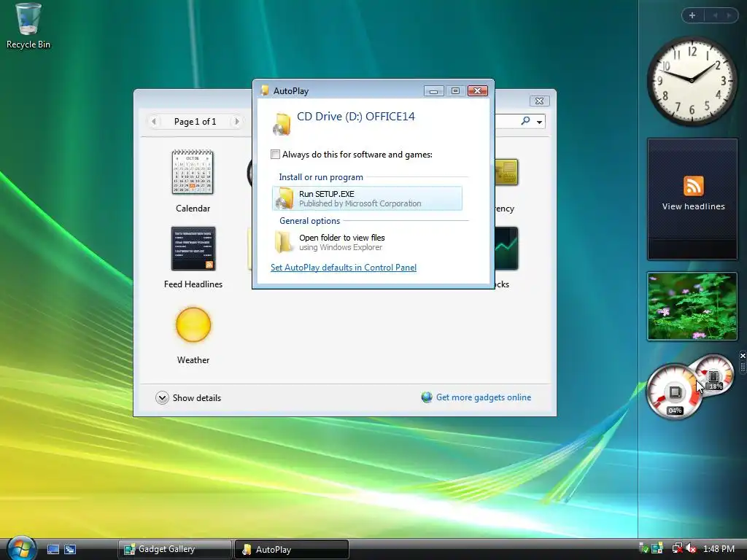Screen dimensions: 747x560
Task: Maximize the AutoPlay dialog
Action: [455, 91]
